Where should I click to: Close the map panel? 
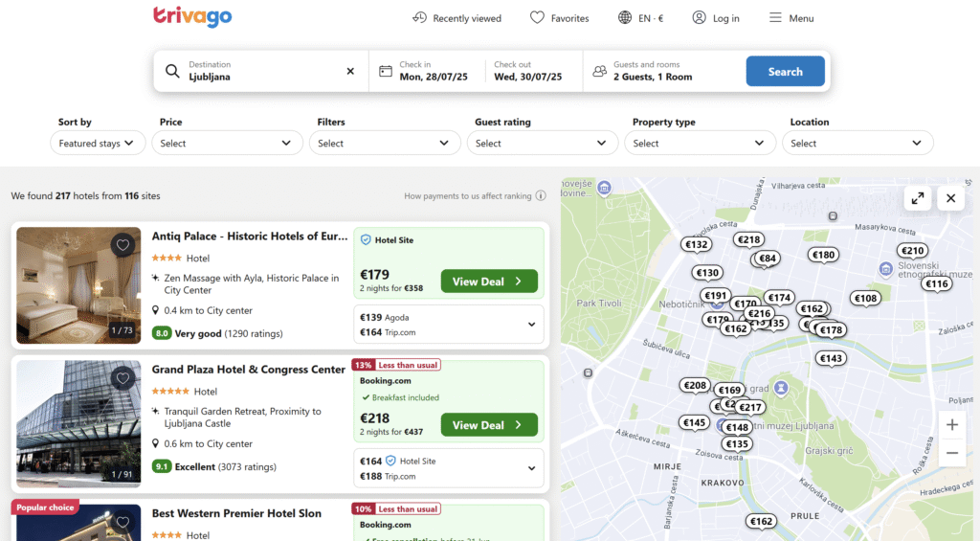point(950,198)
